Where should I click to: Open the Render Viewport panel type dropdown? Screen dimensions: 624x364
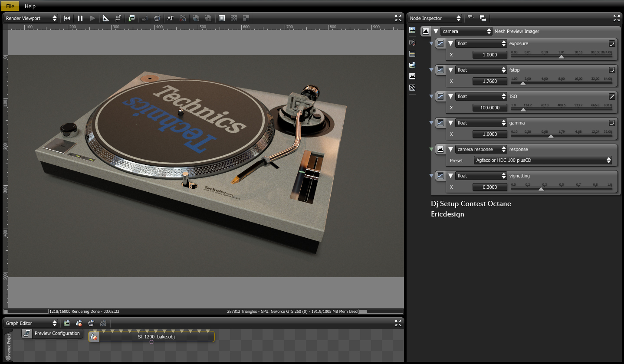coord(31,18)
